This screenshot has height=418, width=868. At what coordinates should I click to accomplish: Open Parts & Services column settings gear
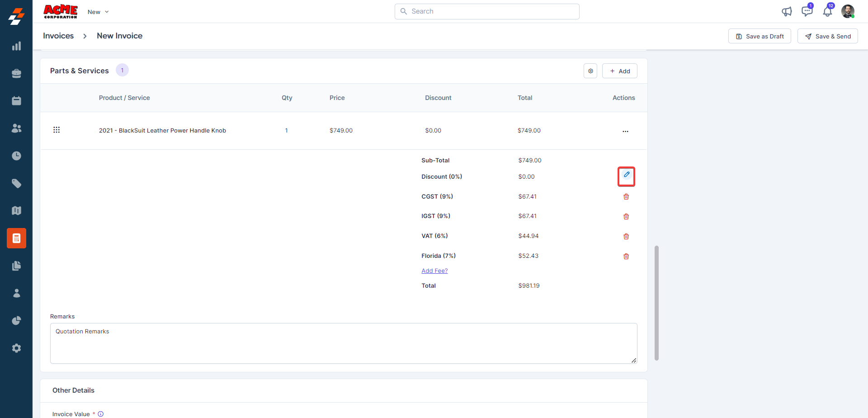click(x=590, y=71)
